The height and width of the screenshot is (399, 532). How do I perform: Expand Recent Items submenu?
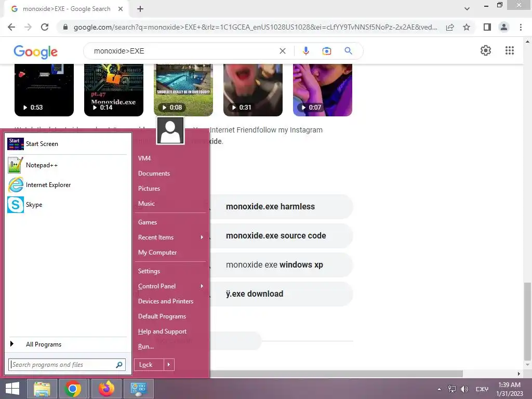[170, 237]
